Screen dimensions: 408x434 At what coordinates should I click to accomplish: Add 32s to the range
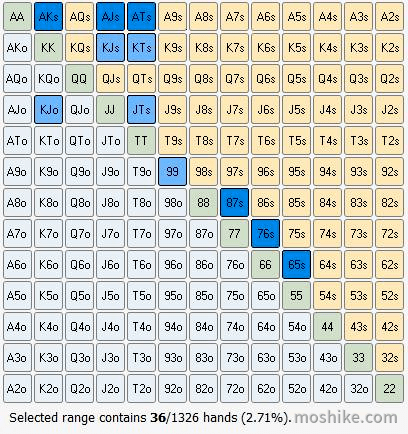point(389,358)
